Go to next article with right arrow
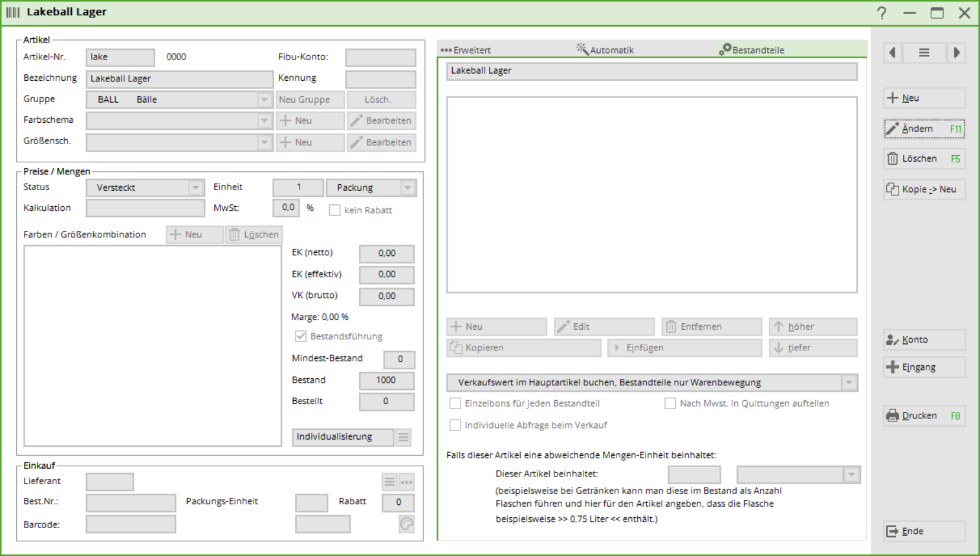Image resolution: width=980 pixels, height=556 pixels. click(x=956, y=53)
